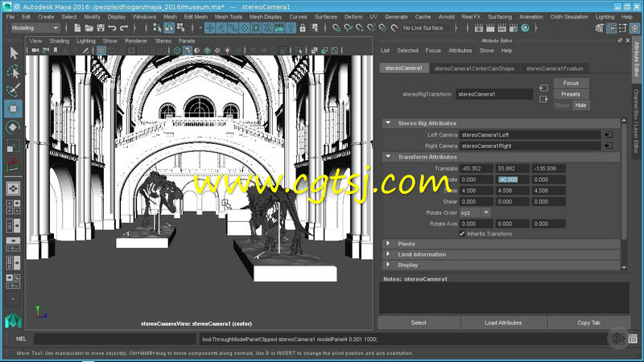This screenshot has width=644, height=362.
Task: Open the Render View clapperboard icon
Action: pyautogui.click(x=479, y=28)
